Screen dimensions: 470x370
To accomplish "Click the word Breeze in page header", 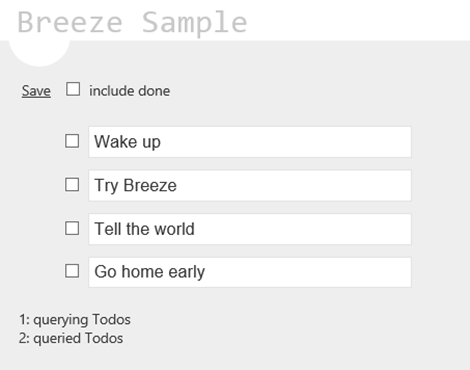I will pyautogui.click(x=70, y=22).
